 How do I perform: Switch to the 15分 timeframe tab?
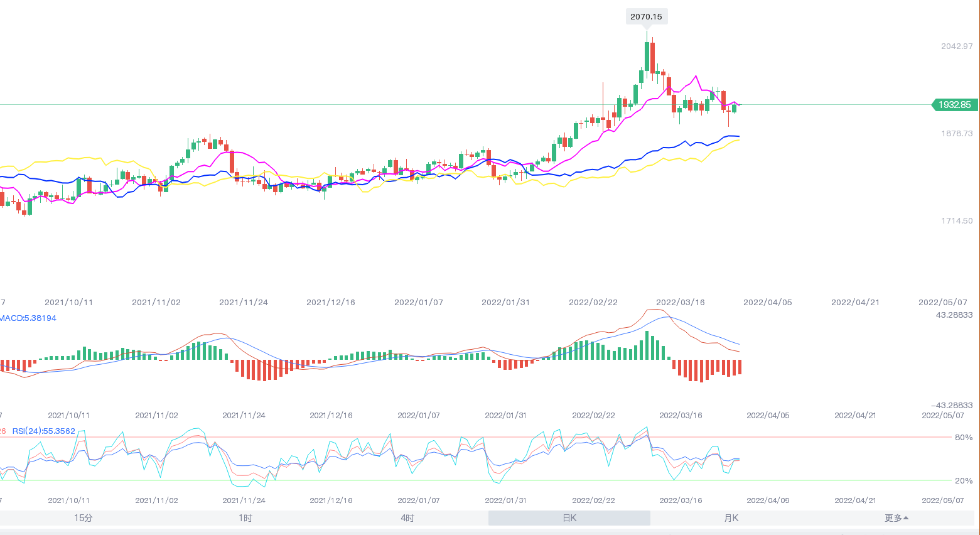(x=83, y=518)
